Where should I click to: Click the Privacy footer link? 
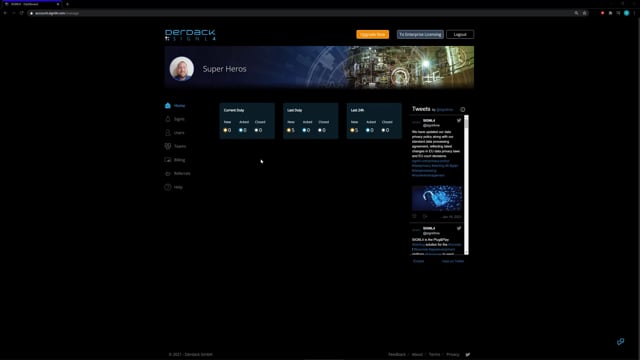453,354
